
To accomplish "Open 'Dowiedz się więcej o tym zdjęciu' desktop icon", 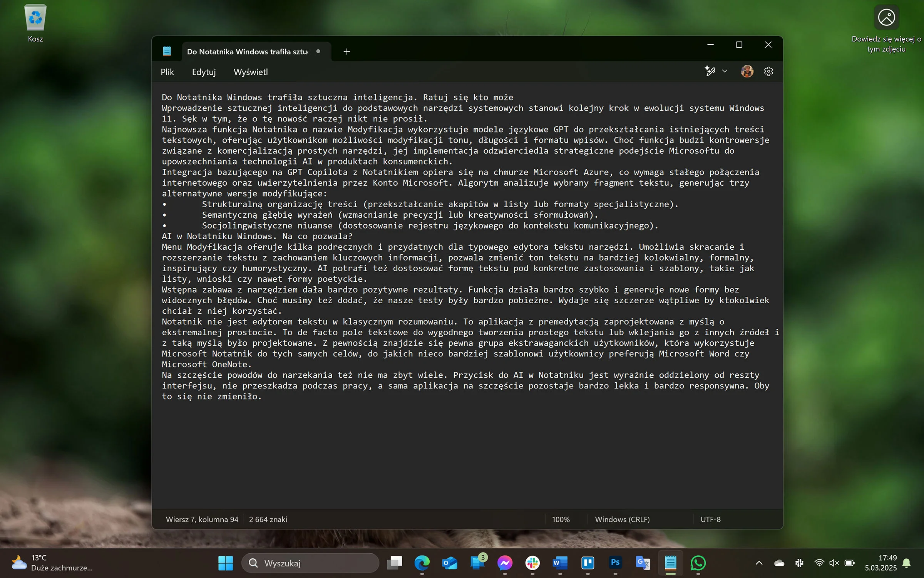I will click(886, 29).
